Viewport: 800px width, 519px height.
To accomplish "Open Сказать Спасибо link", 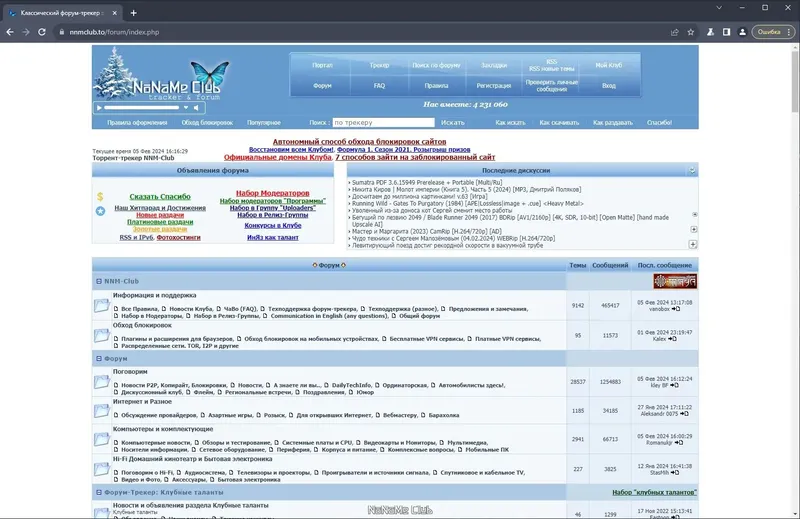I will 160,196.
